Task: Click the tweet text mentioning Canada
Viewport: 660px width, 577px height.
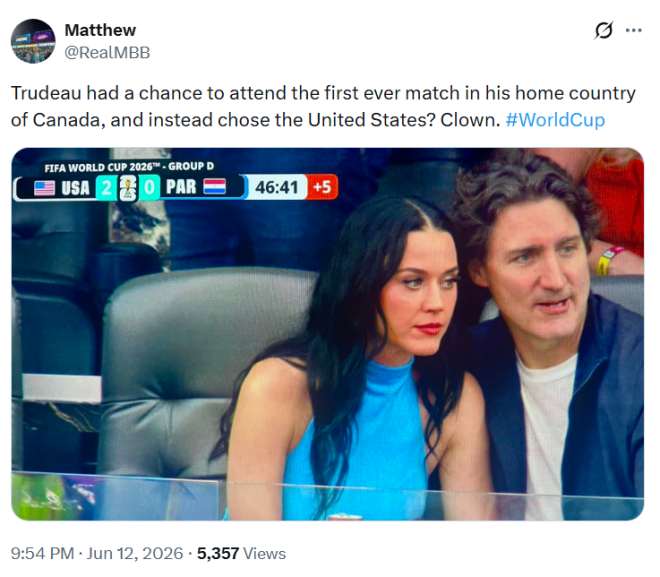Action: (323, 106)
